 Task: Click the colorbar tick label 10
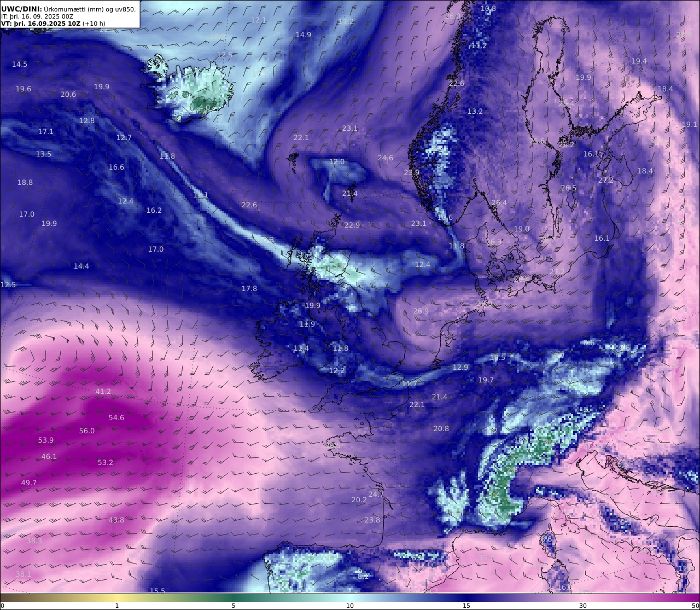click(350, 605)
